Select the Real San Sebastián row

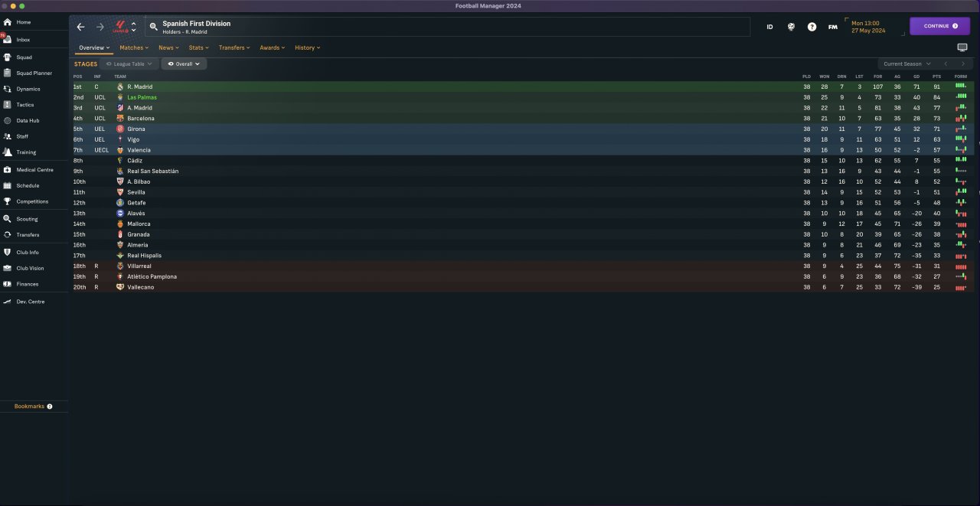pos(524,171)
